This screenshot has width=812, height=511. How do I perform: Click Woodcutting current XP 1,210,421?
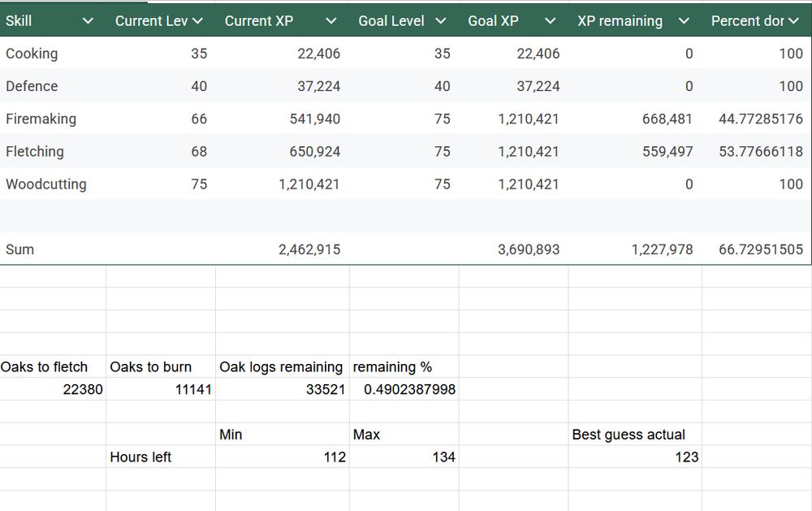[x=309, y=184]
